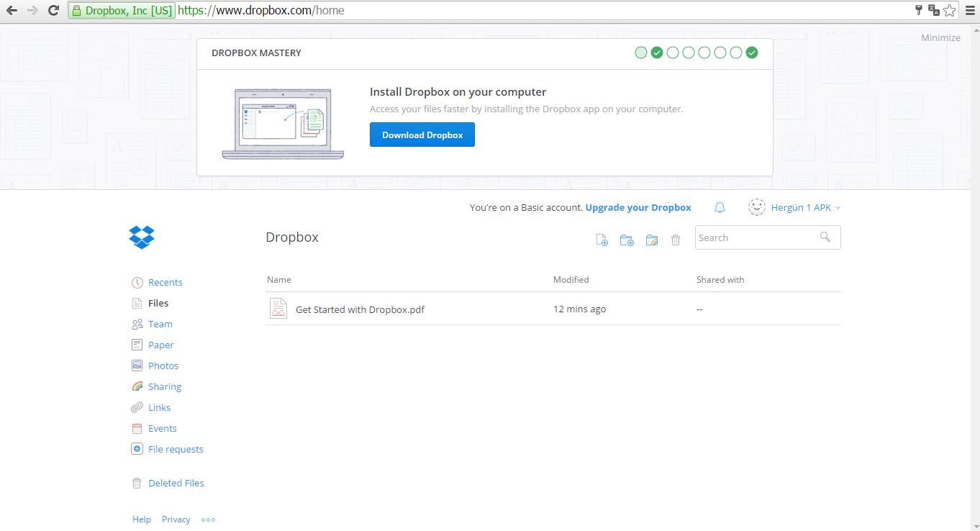The width and height of the screenshot is (980, 531).
Task: Click the Upgrade your Dropbox link
Action: 638,207
